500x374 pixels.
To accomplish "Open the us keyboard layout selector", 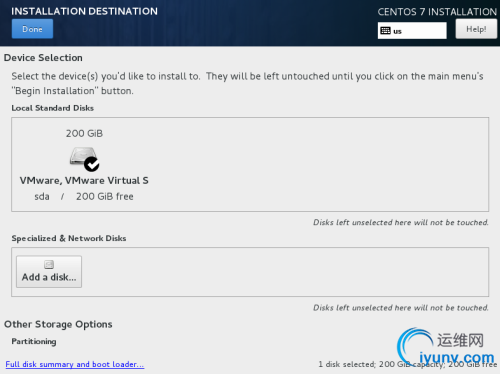I will (x=412, y=31).
